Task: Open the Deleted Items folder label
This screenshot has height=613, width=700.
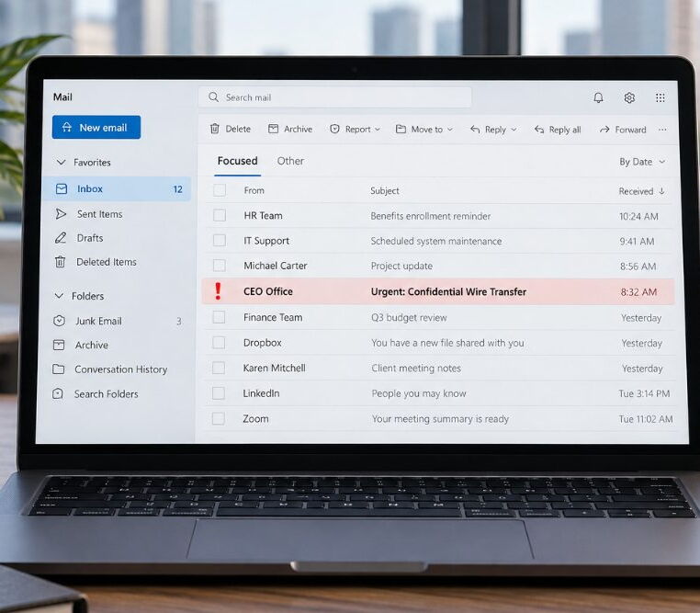Action: 107,262
